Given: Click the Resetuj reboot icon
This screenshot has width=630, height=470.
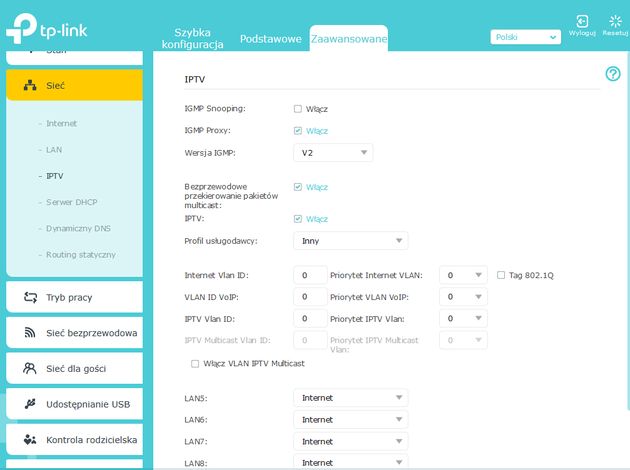Looking at the screenshot, I should coord(615,21).
